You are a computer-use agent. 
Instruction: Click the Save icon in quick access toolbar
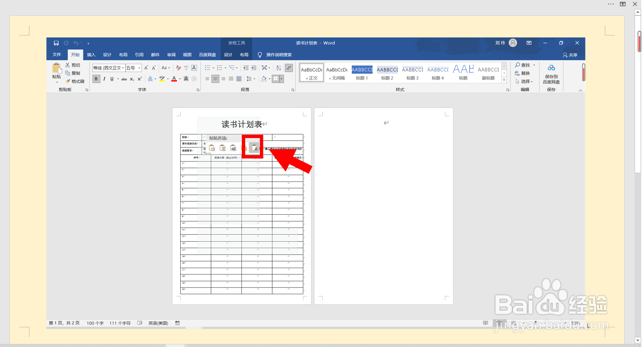tap(56, 43)
